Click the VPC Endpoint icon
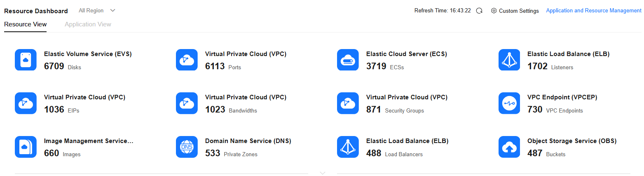 pyautogui.click(x=509, y=103)
